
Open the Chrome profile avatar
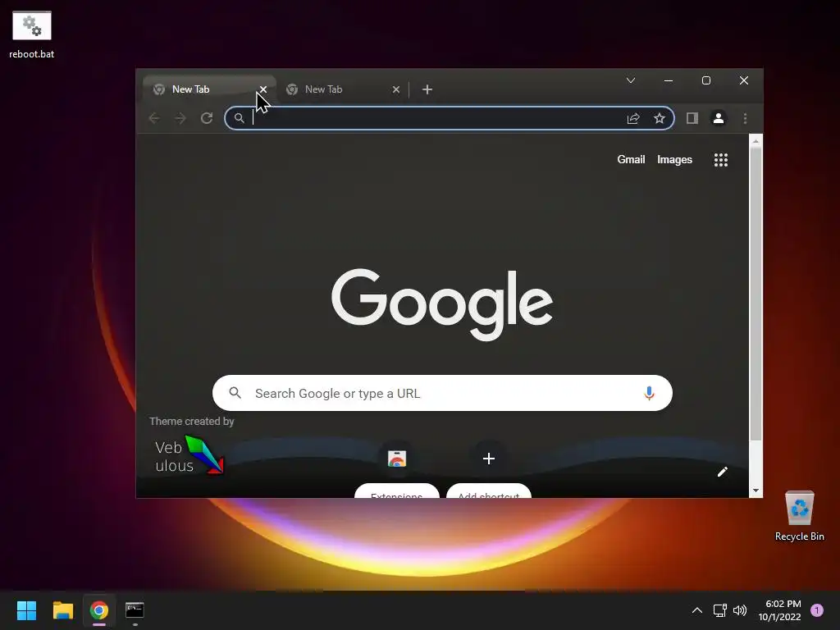(719, 118)
